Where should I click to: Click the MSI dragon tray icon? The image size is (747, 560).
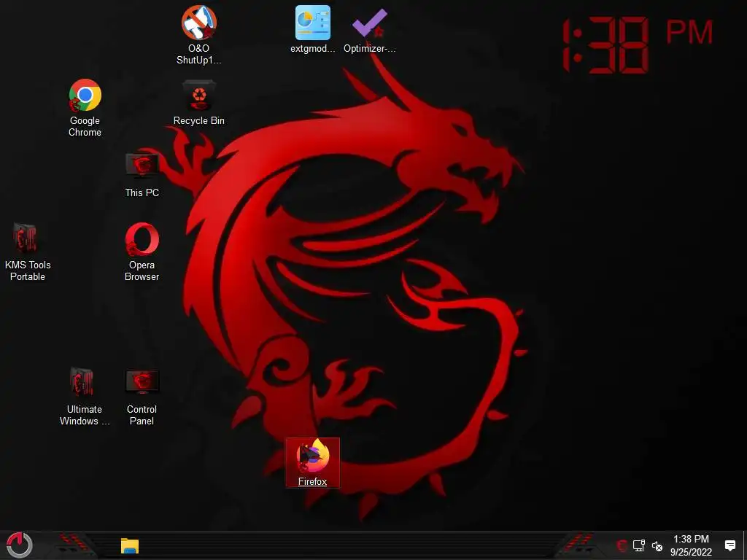pos(622,545)
